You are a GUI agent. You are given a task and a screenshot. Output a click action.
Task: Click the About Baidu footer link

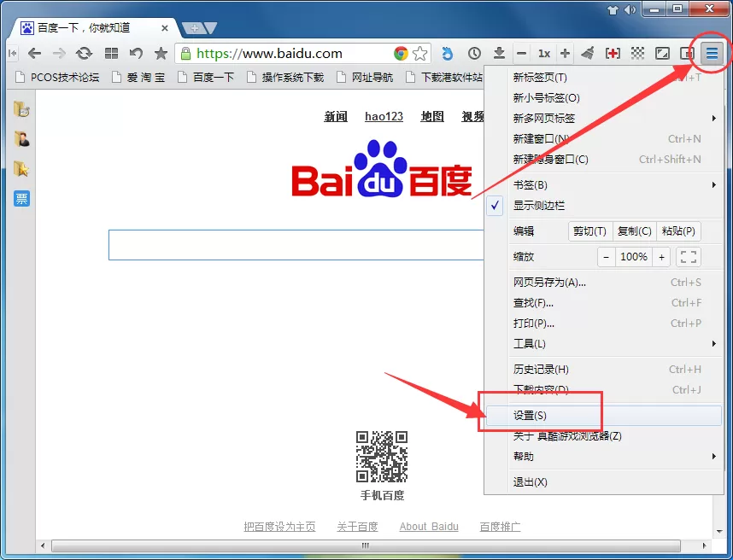pyautogui.click(x=429, y=527)
